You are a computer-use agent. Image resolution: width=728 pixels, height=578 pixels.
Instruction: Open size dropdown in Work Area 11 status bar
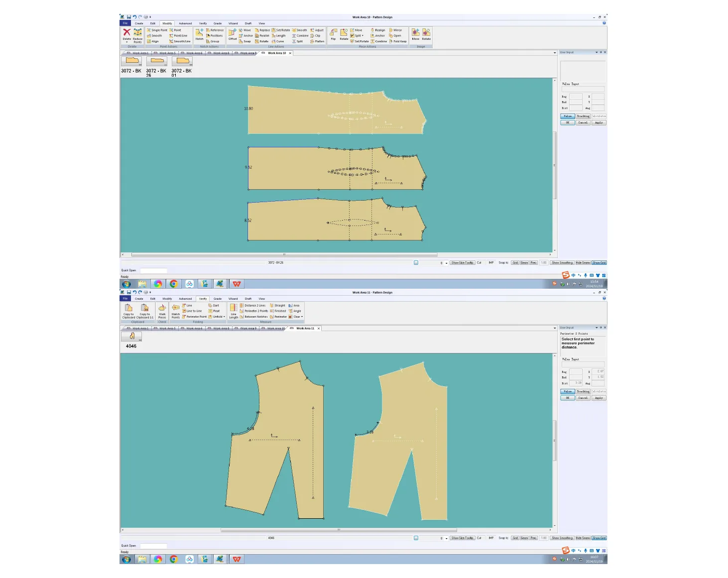click(x=446, y=538)
